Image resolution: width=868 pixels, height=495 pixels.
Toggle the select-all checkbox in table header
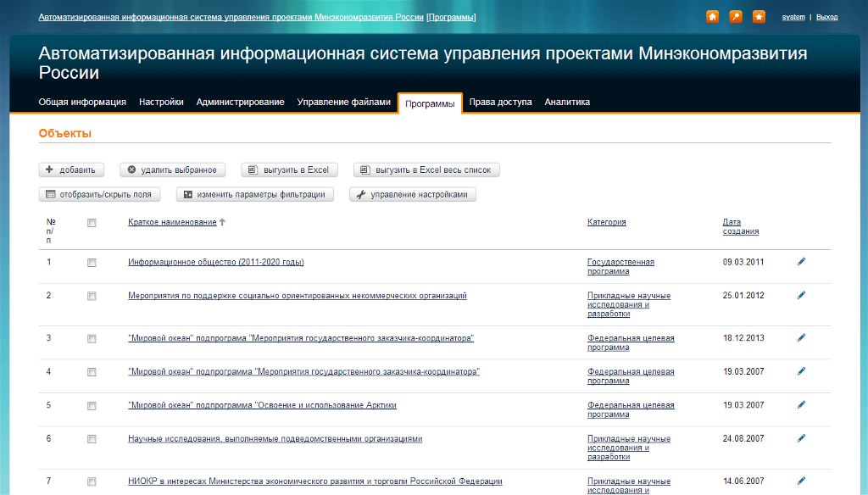pos(92,223)
